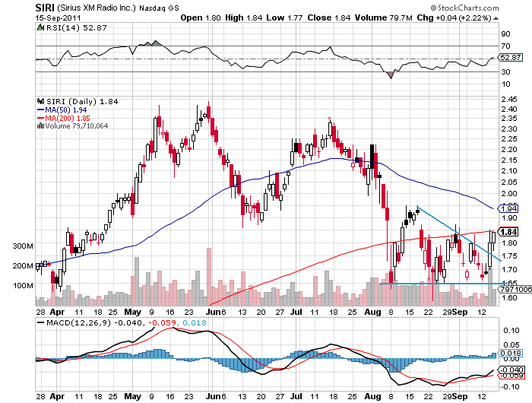Screen dimensions: 532x403
Task: Click the Volume 79,710,064 legend text
Action: pos(77,125)
